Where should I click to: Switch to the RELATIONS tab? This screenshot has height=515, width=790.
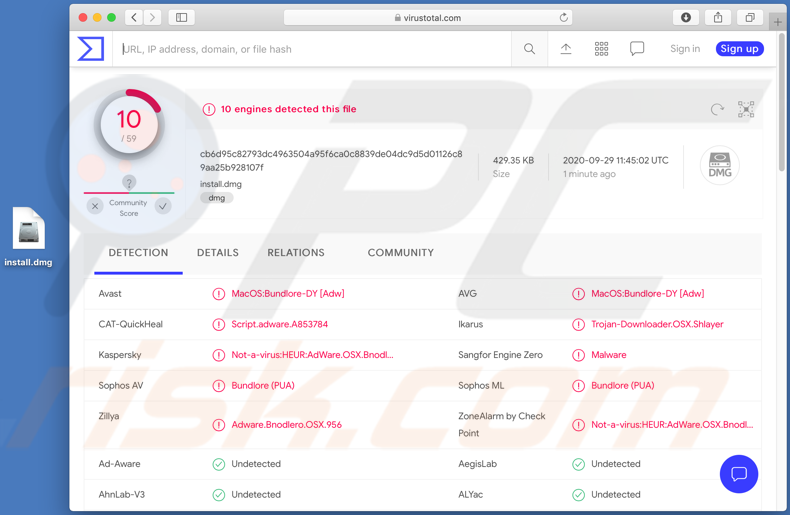(296, 253)
